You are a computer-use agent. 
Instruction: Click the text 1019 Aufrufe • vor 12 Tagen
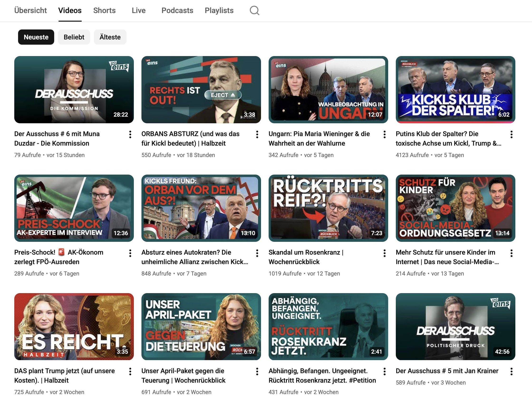coord(304,274)
